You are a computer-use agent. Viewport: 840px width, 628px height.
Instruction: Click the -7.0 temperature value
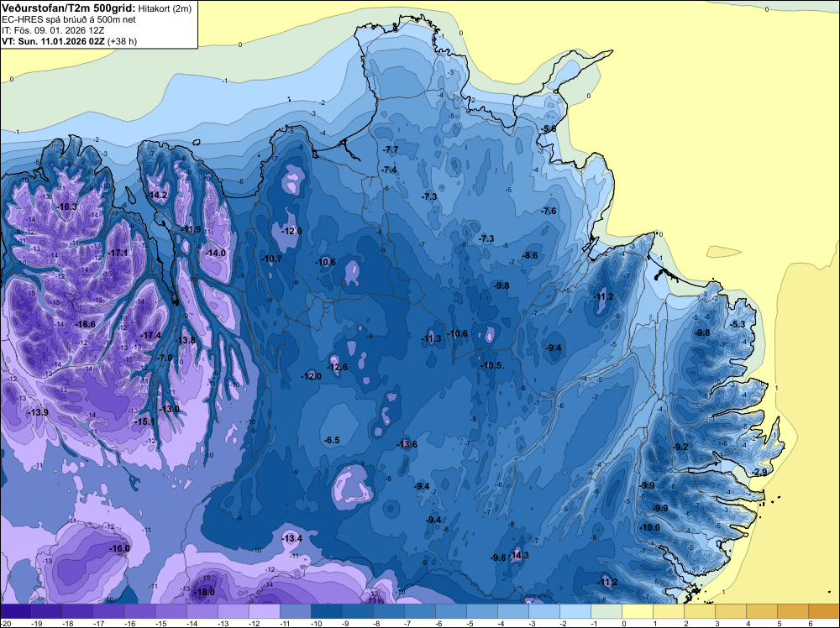click(165, 358)
